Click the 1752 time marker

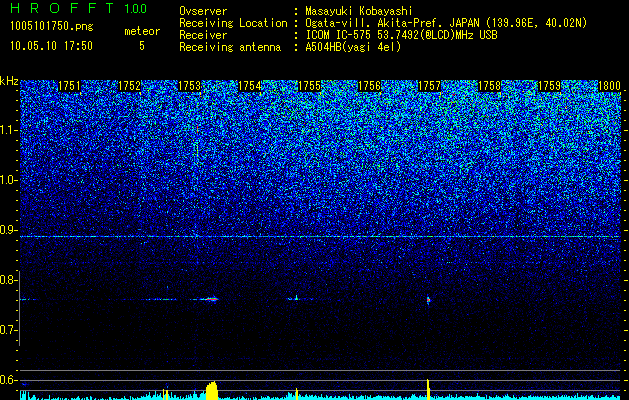click(x=130, y=86)
